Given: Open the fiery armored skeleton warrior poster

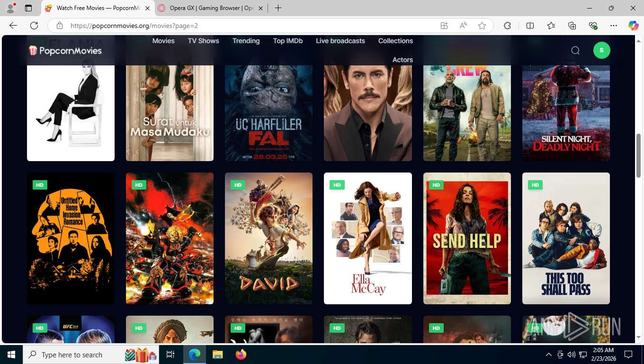Looking at the screenshot, I should [x=170, y=238].
